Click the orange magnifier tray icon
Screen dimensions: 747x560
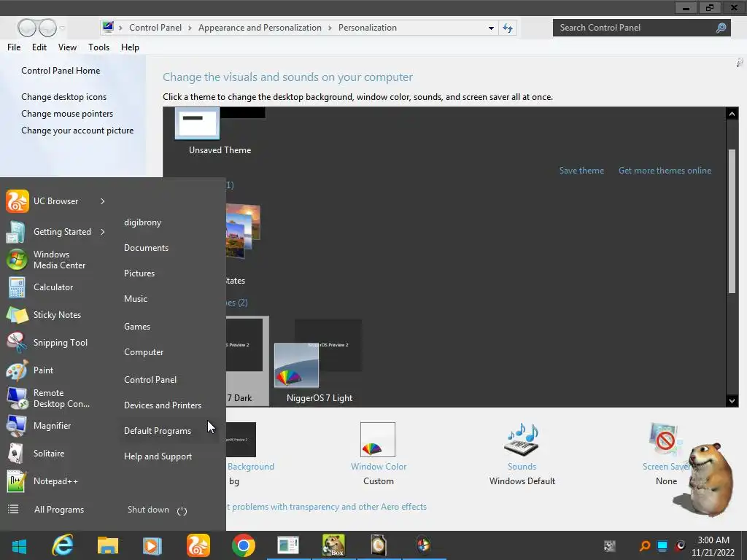(645, 545)
